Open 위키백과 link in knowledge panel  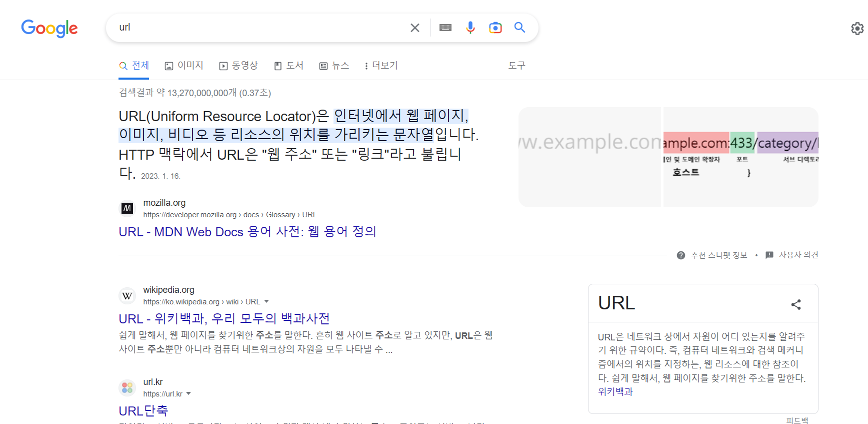[615, 392]
